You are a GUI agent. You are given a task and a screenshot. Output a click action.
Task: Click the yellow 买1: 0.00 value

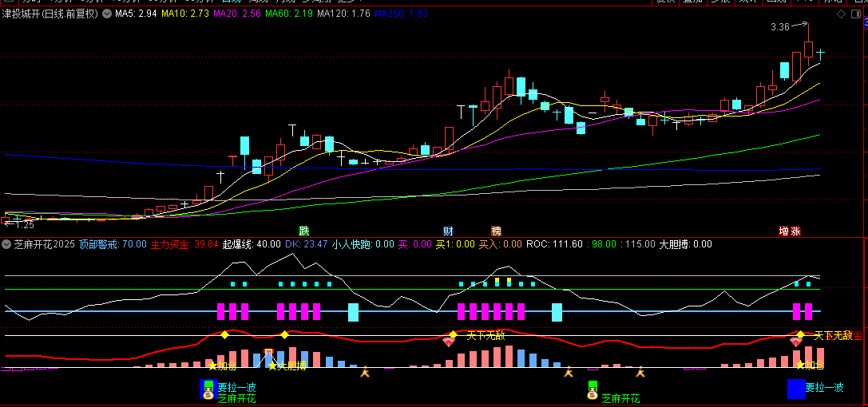455,244
